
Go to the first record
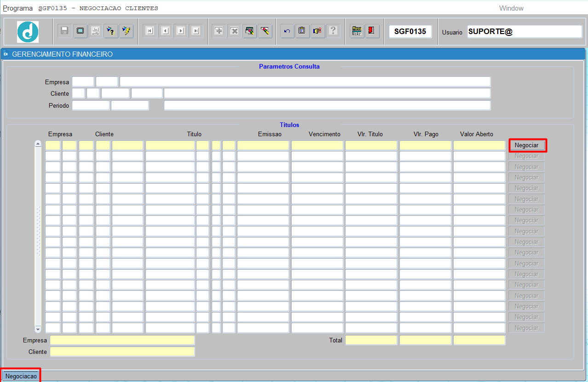tap(150, 31)
